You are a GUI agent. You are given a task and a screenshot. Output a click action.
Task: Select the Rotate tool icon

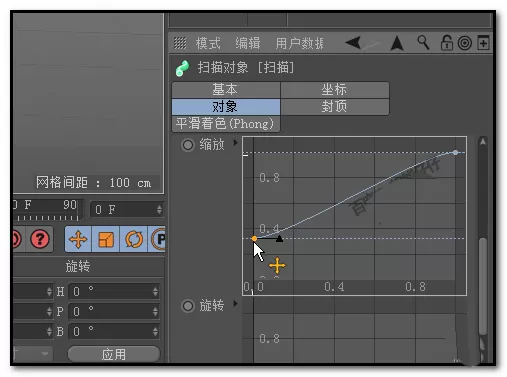click(134, 239)
